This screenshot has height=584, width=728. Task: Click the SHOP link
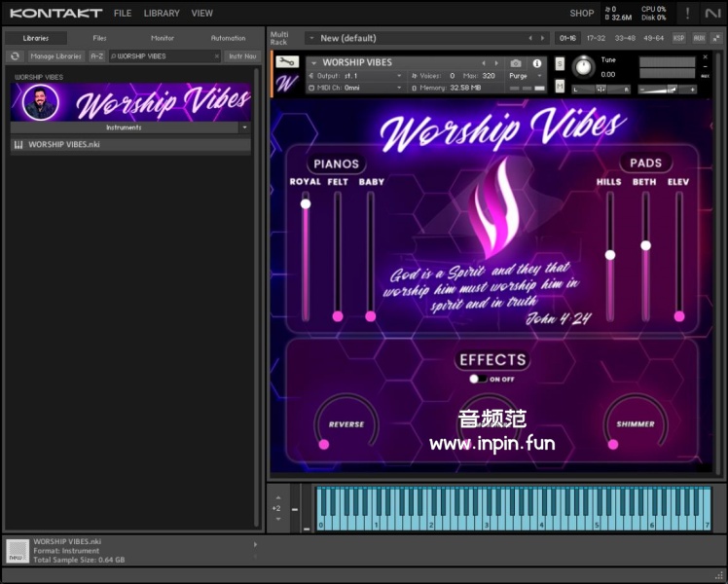(581, 14)
